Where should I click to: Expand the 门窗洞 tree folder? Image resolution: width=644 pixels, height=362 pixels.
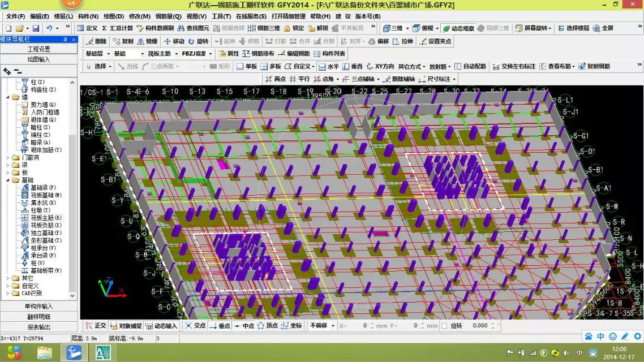pyautogui.click(x=8, y=158)
